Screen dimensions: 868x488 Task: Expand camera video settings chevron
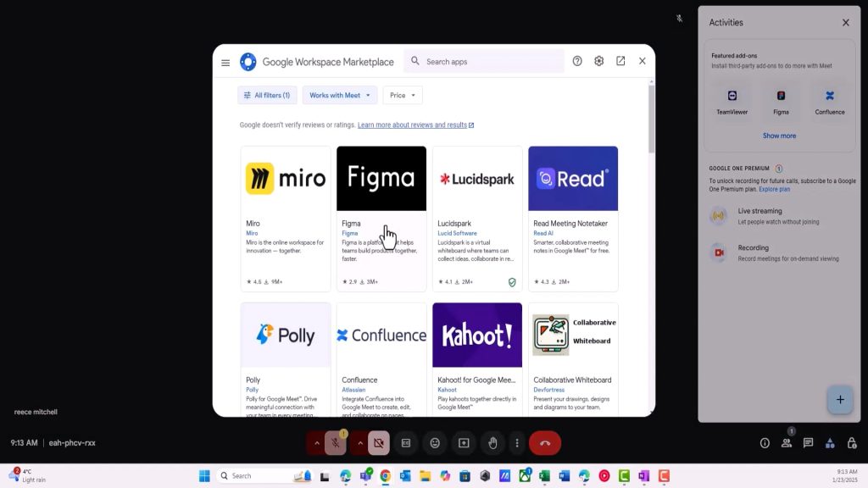click(x=360, y=443)
